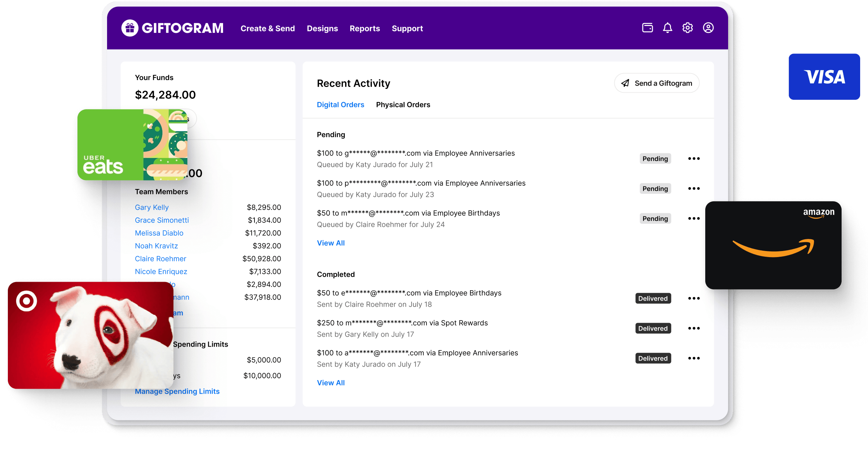The height and width of the screenshot is (450, 868).
Task: Expand options for Katy Jurado July 17 order
Action: 694,358
